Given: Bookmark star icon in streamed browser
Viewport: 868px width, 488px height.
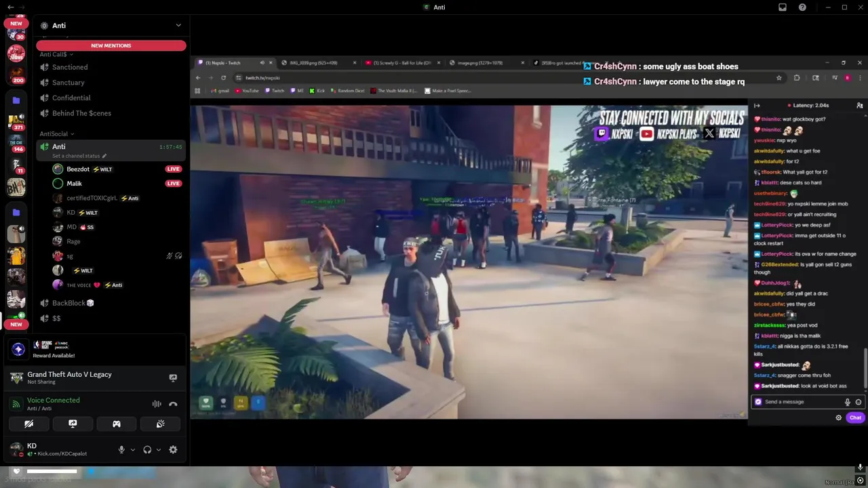Looking at the screenshot, I should 778,78.
